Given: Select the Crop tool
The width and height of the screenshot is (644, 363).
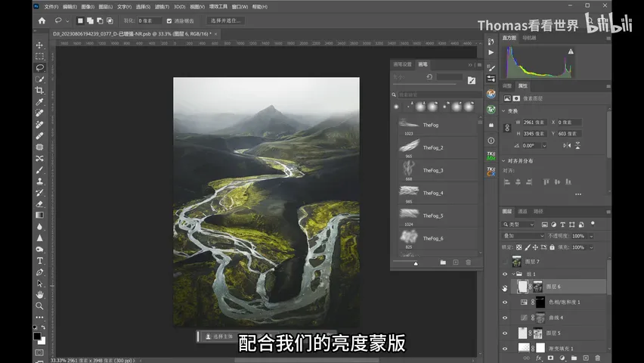Looking at the screenshot, I should (x=39, y=91).
